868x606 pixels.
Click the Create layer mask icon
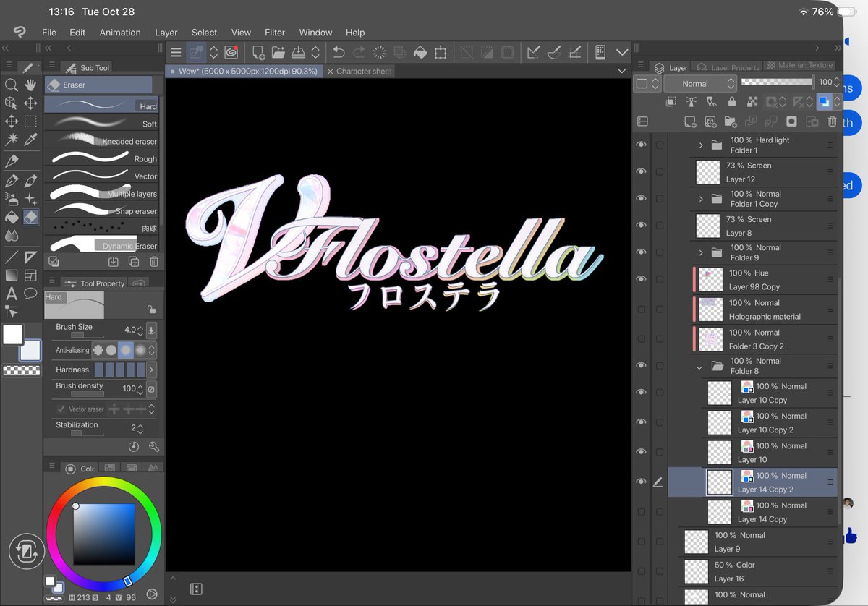point(792,121)
